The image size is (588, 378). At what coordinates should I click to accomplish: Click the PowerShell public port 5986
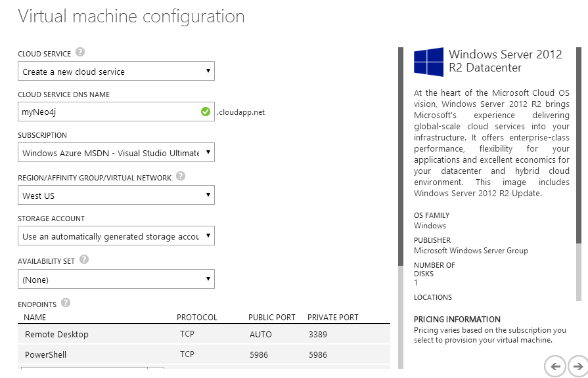259,354
